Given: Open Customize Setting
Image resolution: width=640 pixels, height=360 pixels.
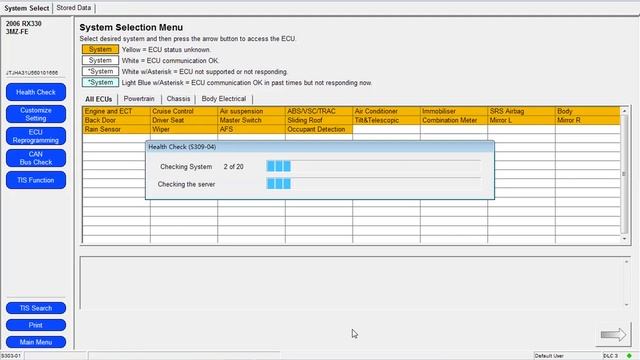Looking at the screenshot, I should point(36,114).
